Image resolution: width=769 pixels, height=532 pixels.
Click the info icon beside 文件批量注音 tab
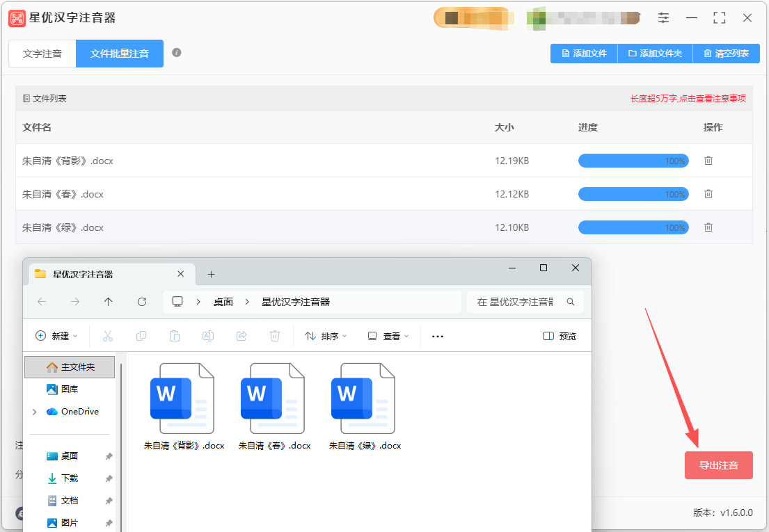pyautogui.click(x=177, y=53)
